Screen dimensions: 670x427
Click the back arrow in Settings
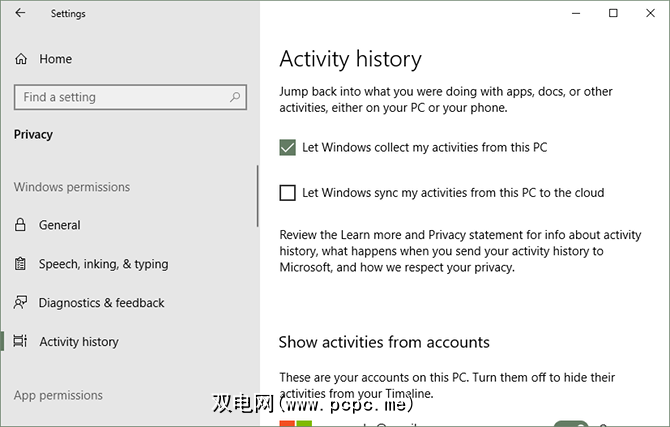(x=21, y=14)
